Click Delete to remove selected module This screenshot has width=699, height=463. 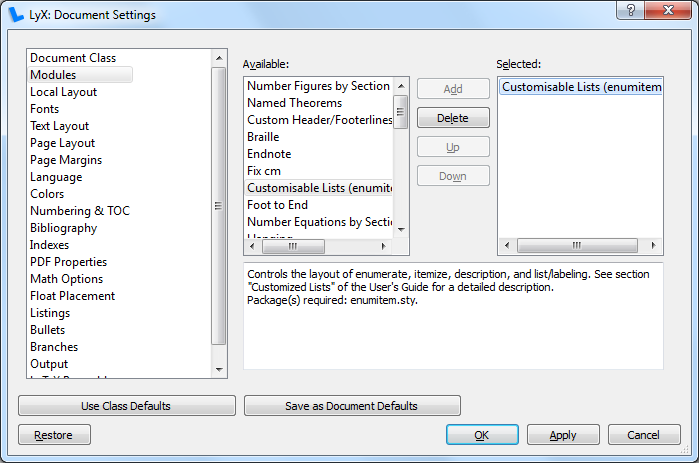click(453, 118)
